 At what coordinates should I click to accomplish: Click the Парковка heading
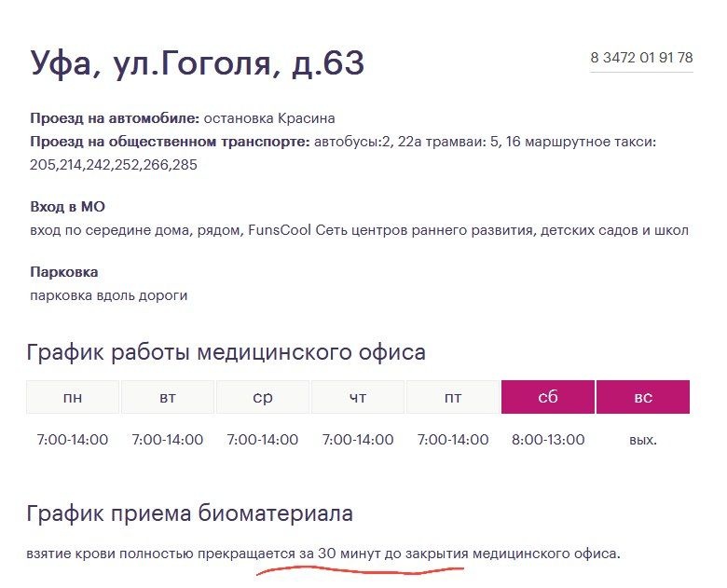(63, 272)
